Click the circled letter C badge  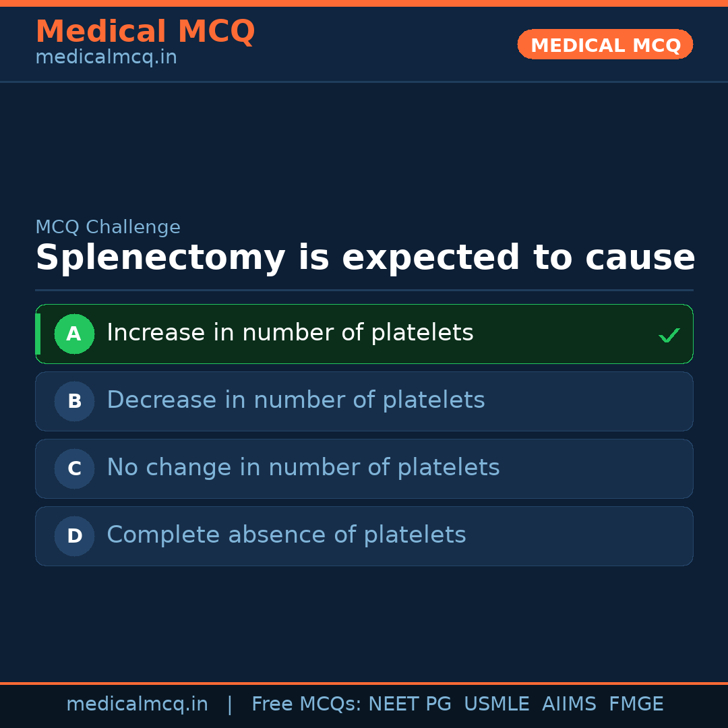click(74, 468)
